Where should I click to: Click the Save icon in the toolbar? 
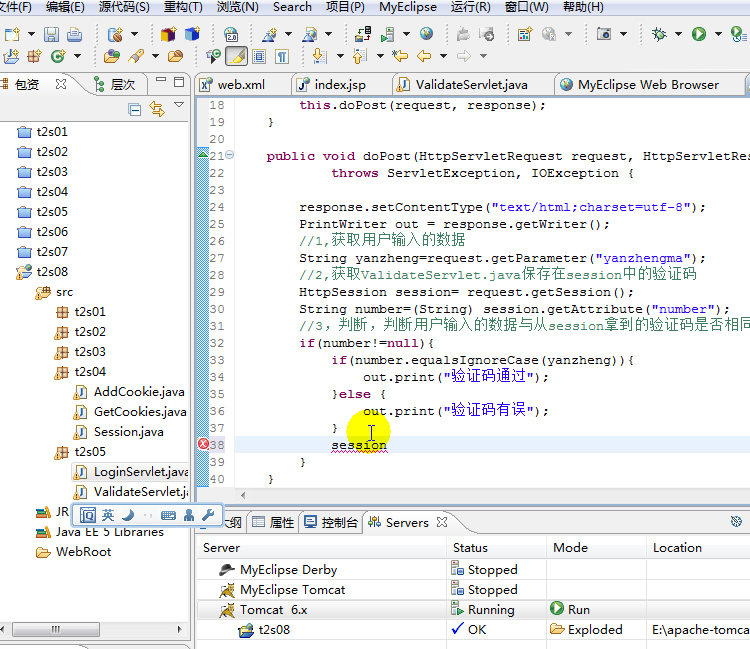click(51, 34)
